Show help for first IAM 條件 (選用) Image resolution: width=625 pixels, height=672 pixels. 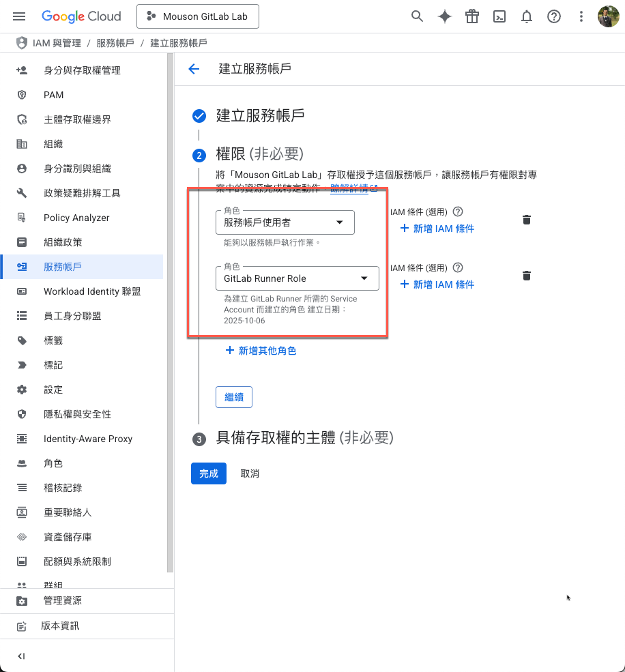458,211
